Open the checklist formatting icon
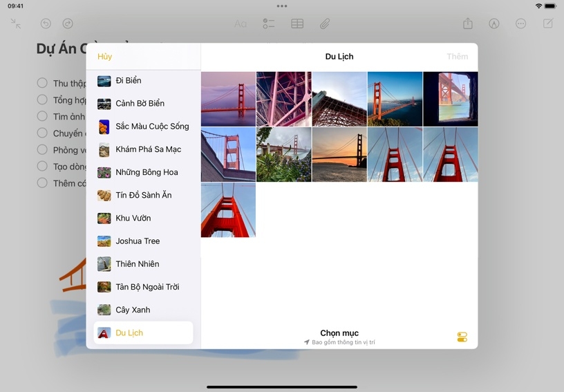Image resolution: width=564 pixels, height=392 pixels. (269, 24)
